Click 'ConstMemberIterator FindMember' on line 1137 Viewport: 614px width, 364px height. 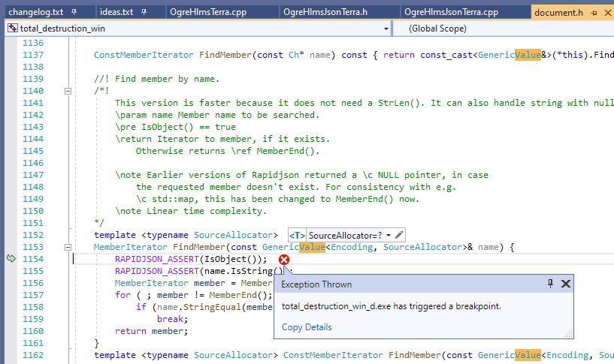point(173,55)
